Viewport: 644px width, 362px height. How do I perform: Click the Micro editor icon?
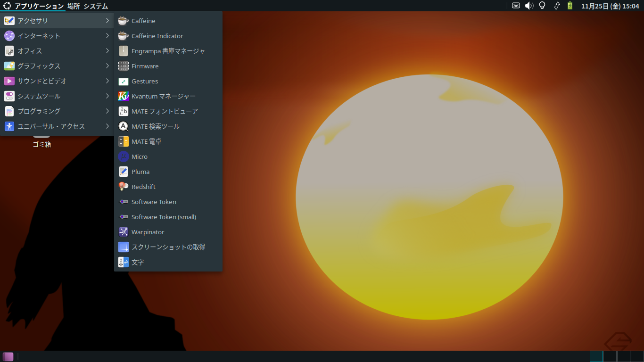pyautogui.click(x=123, y=156)
